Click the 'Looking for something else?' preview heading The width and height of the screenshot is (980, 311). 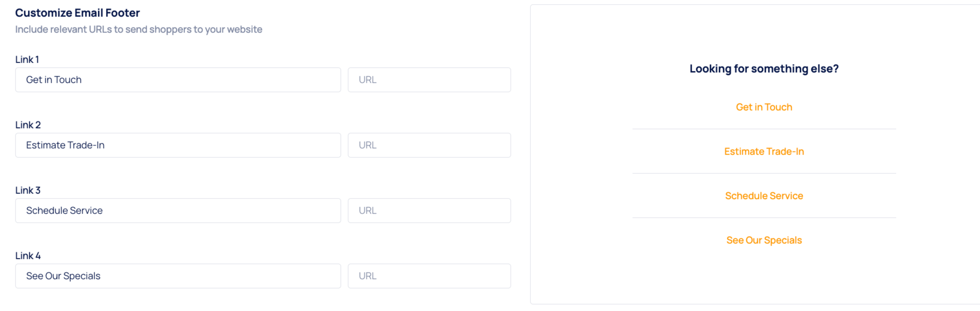tap(764, 69)
